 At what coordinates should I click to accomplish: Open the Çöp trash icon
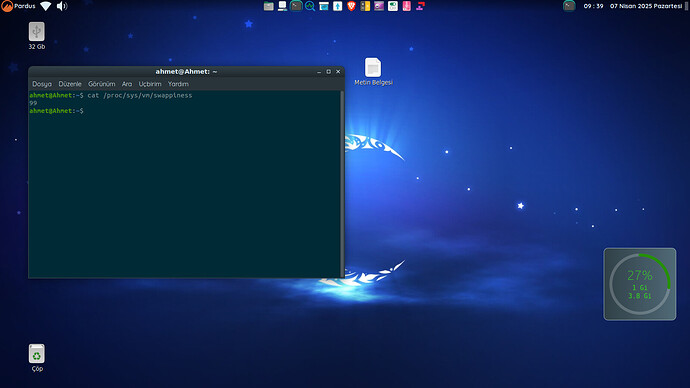tap(37, 358)
